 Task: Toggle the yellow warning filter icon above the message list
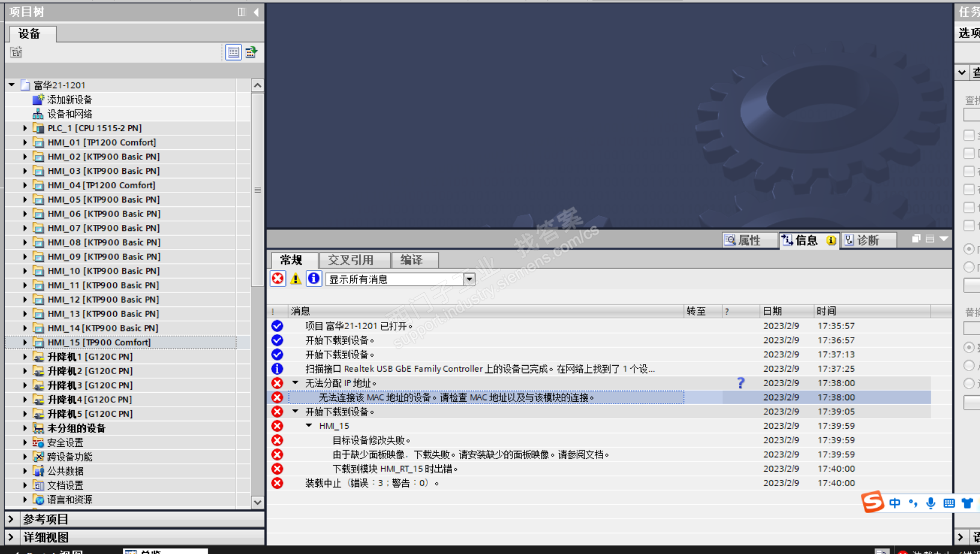pyautogui.click(x=296, y=279)
